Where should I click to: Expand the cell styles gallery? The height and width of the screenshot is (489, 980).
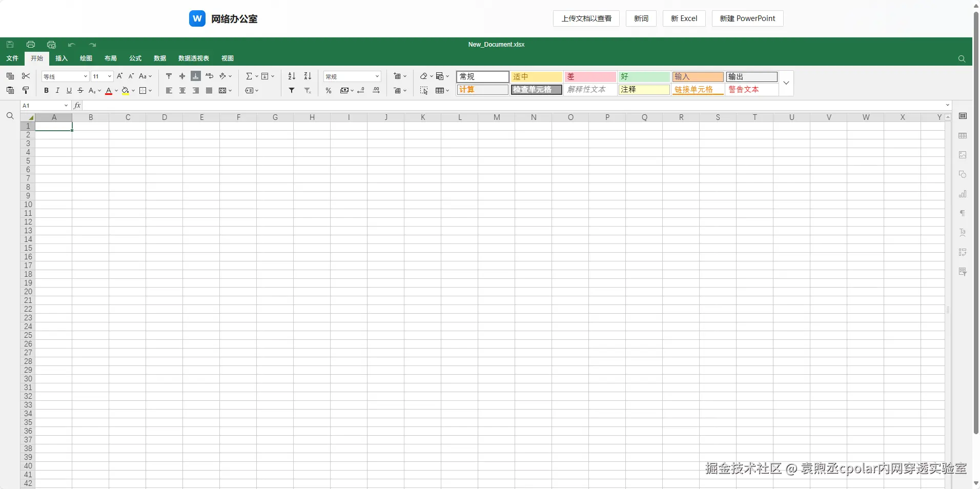point(786,83)
